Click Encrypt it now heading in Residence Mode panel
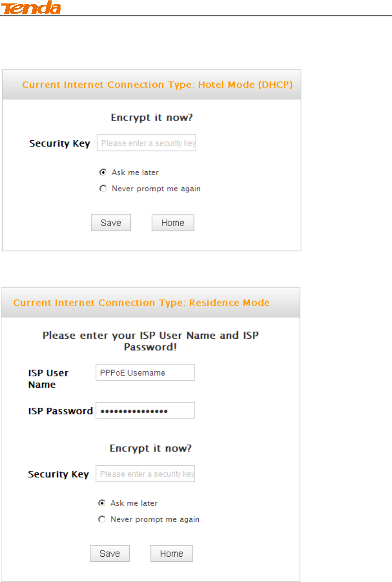 [x=150, y=449]
